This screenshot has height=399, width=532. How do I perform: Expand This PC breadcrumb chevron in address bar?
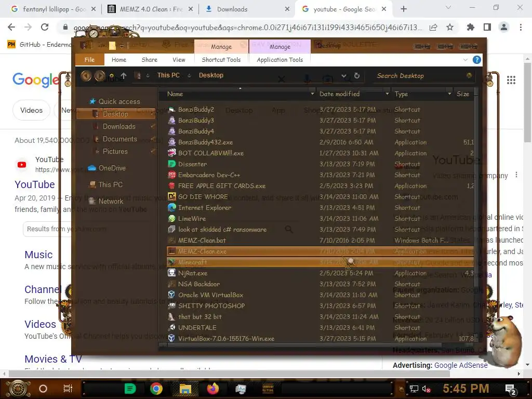point(189,75)
